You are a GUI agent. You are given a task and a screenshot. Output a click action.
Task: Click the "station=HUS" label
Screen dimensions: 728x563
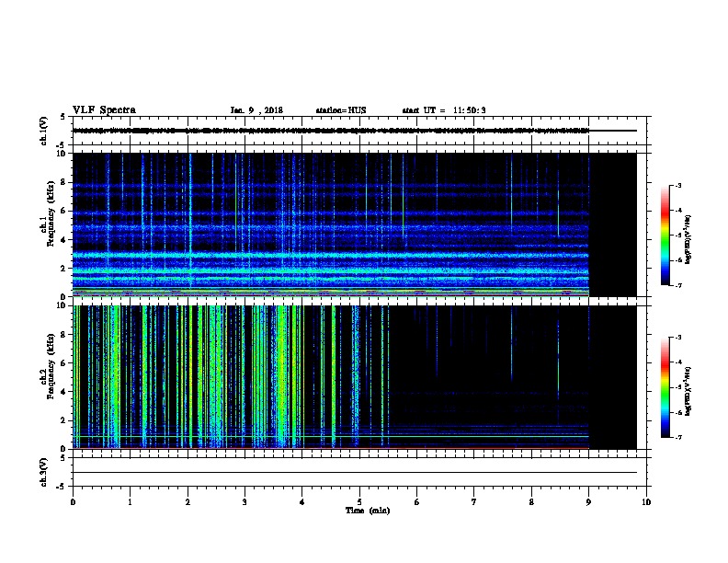point(341,110)
